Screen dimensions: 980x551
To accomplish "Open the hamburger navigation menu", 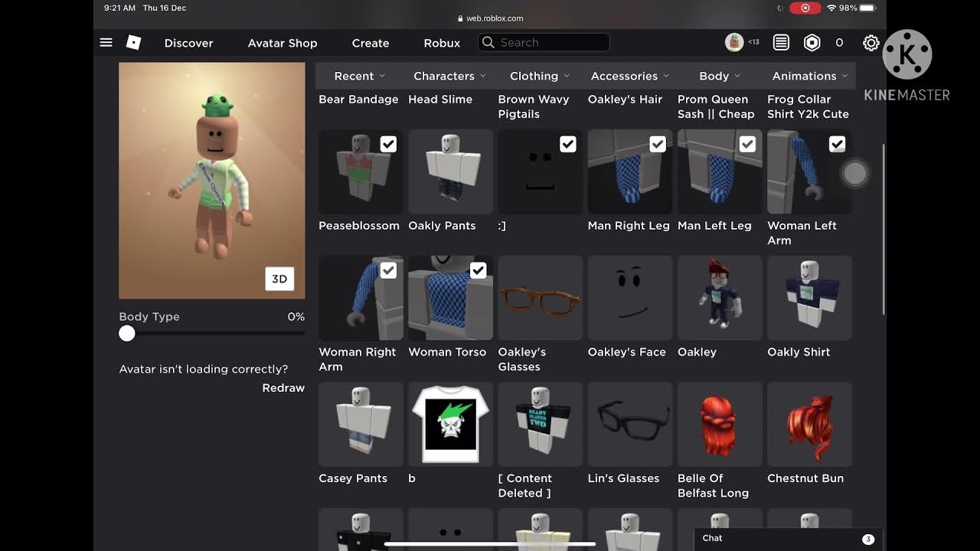I will pos(106,43).
